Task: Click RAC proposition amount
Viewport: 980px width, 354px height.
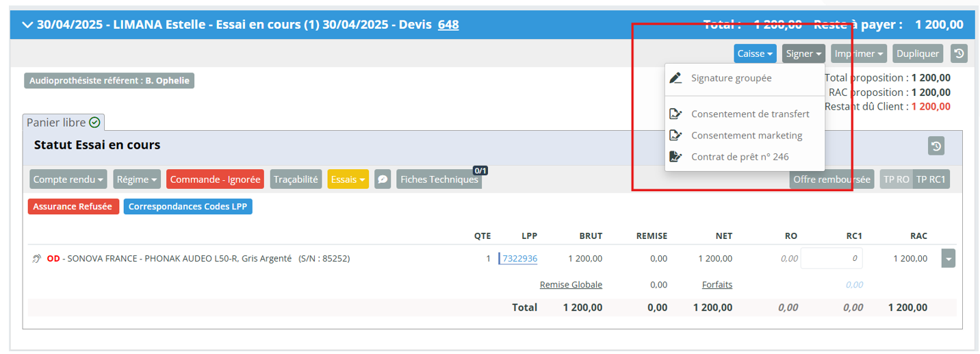Action: click(931, 92)
